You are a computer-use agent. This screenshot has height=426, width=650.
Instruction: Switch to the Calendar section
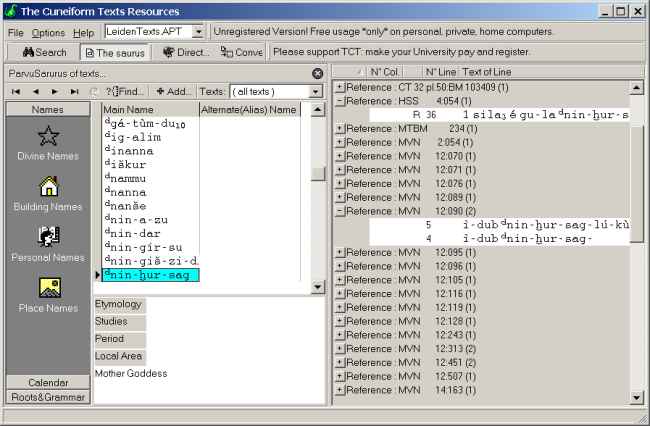[x=48, y=382]
